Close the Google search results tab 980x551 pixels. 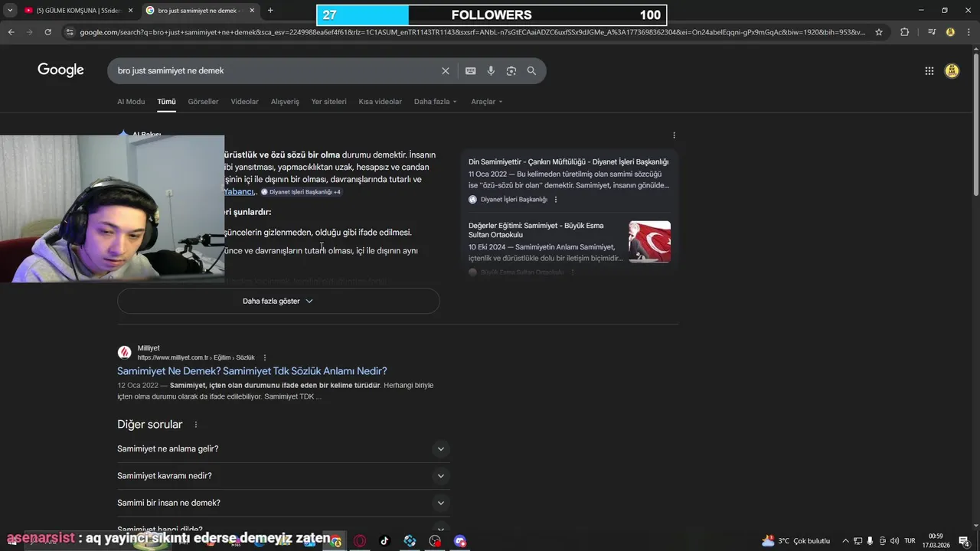point(251,11)
